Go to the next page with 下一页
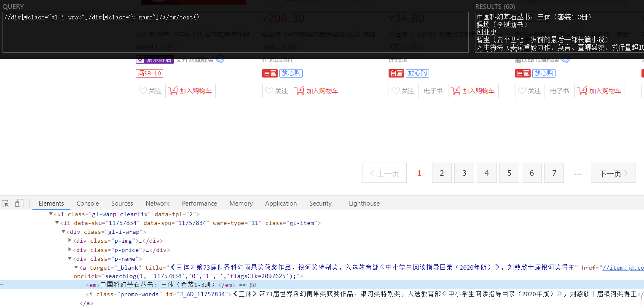 [613, 173]
